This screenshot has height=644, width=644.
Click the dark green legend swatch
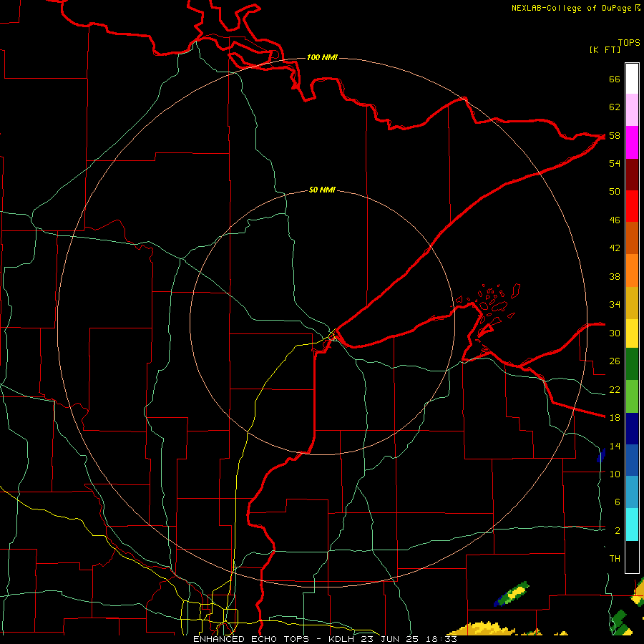pyautogui.click(x=632, y=364)
